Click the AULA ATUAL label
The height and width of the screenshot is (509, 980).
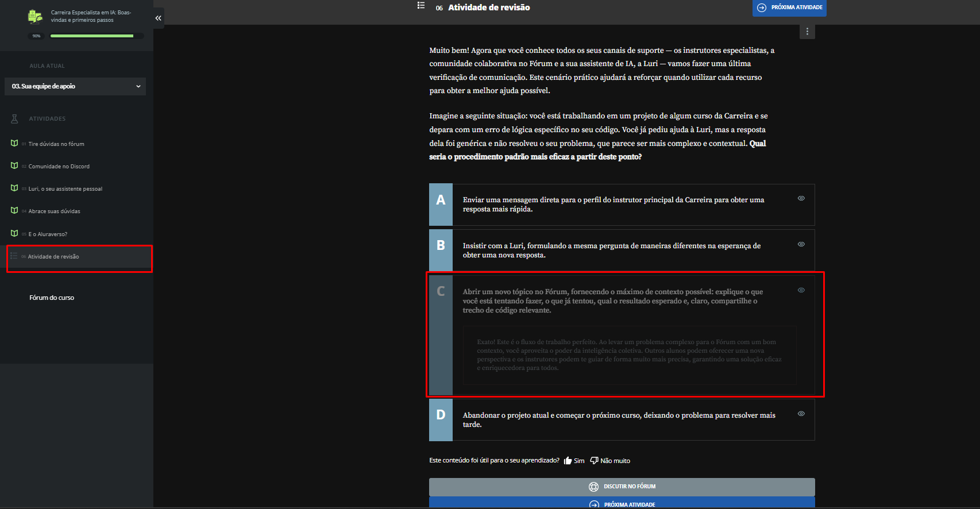pyautogui.click(x=47, y=66)
